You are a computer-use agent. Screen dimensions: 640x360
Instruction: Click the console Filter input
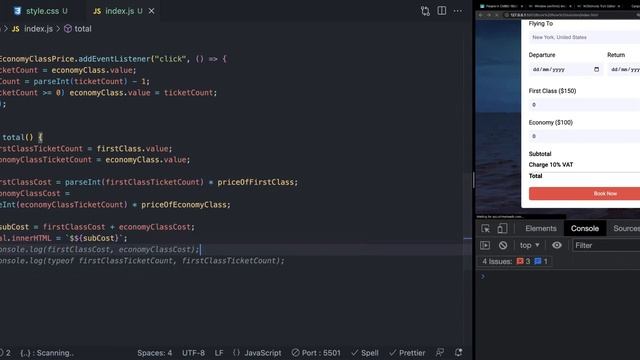(606, 245)
